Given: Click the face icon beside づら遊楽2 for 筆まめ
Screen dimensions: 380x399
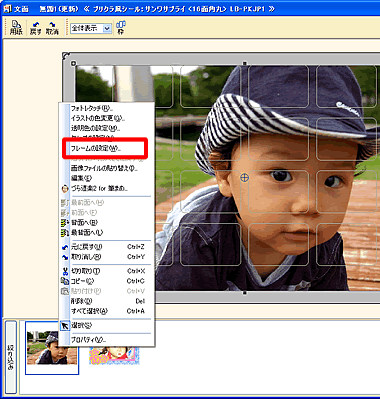Looking at the screenshot, I should [65, 189].
